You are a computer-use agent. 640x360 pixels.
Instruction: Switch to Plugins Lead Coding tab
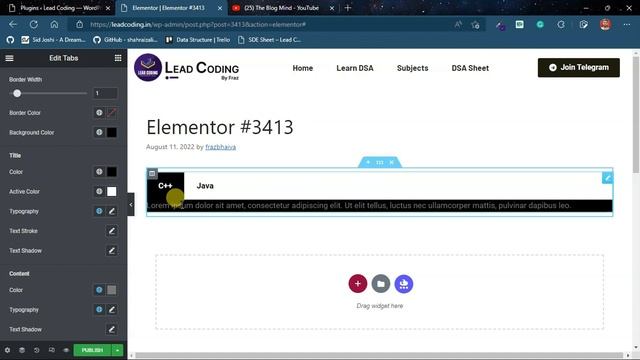click(x=59, y=8)
